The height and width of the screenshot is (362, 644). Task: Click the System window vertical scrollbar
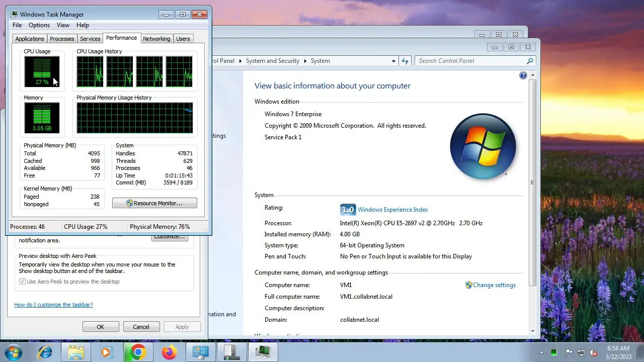point(532,183)
